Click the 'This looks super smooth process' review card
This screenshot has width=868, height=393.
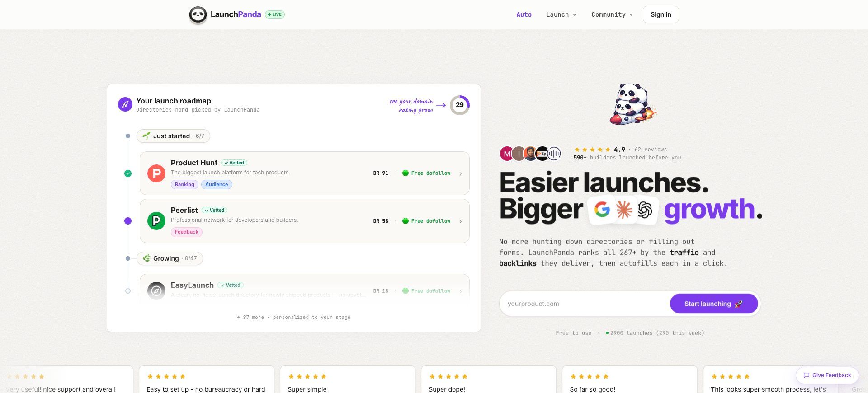(771, 379)
